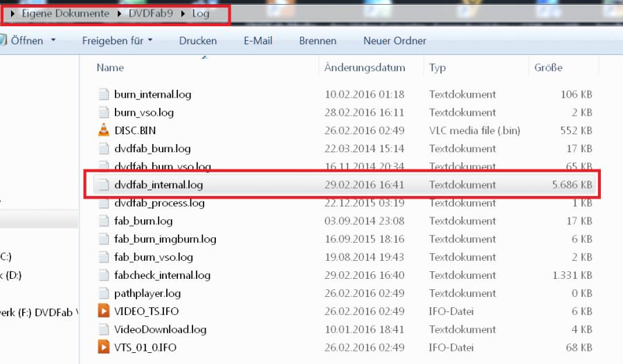The height and width of the screenshot is (364, 623).
Task: Click Freigeben für in the toolbar
Action: click(113, 41)
